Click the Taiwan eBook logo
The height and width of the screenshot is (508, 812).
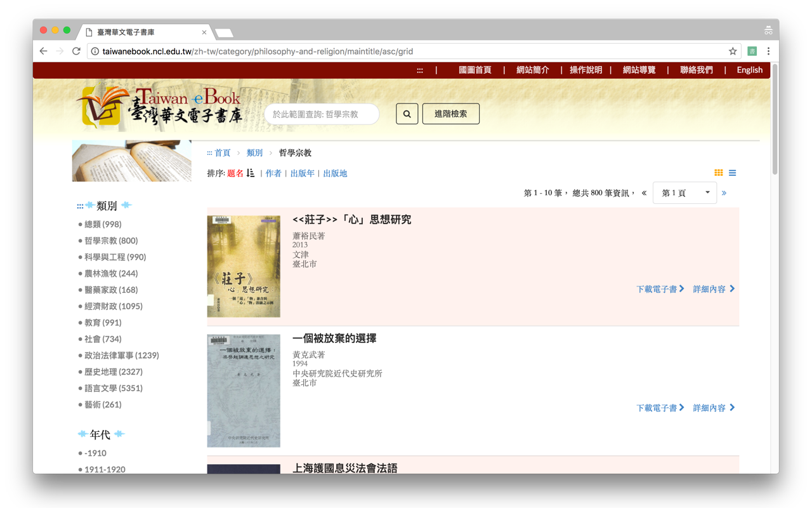pos(160,108)
